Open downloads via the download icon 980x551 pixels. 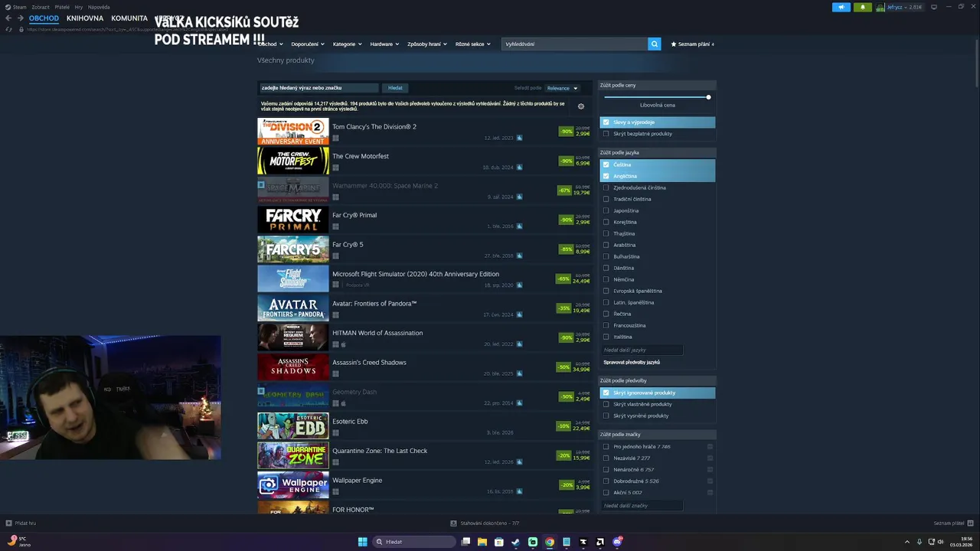click(x=453, y=523)
